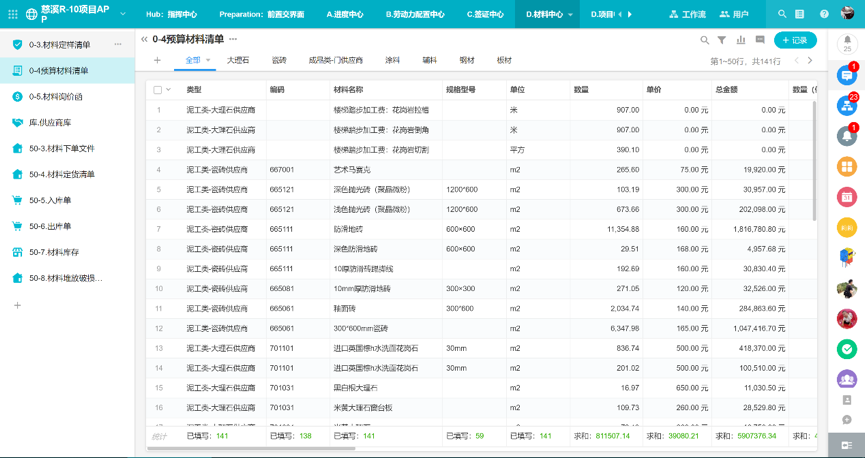This screenshot has height=458, width=865.
Task: Expand the D.材料中心 tab dropdown arrow
Action: [x=570, y=15]
